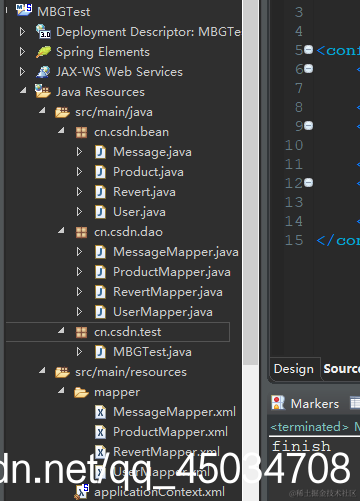Click the Spring Elements leaf icon
Image resolution: width=360 pixels, height=501 pixels.
43,52
